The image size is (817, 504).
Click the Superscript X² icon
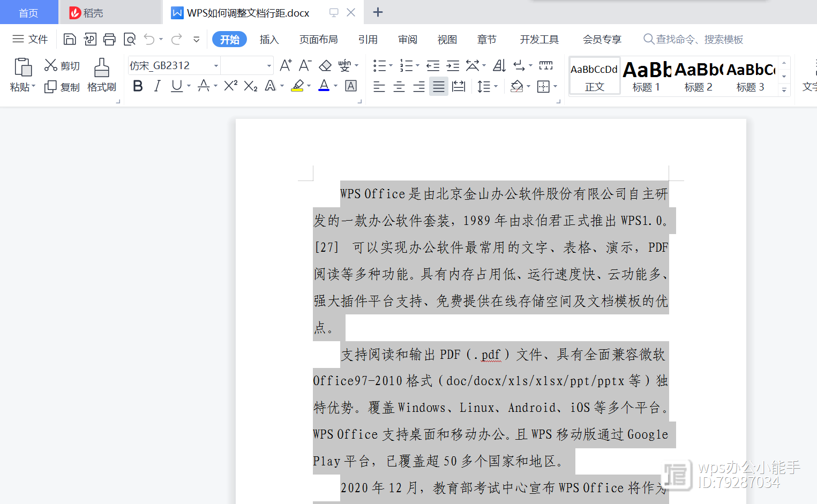tap(231, 86)
